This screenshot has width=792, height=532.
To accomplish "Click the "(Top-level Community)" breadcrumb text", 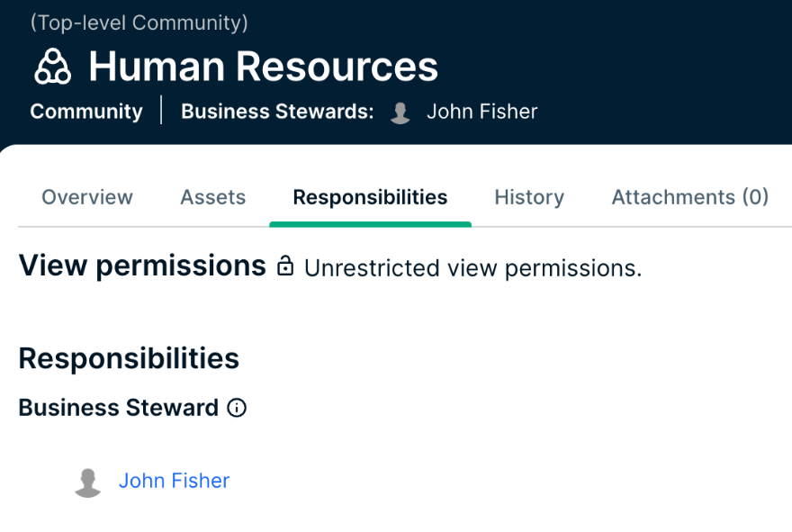I will tap(139, 23).
